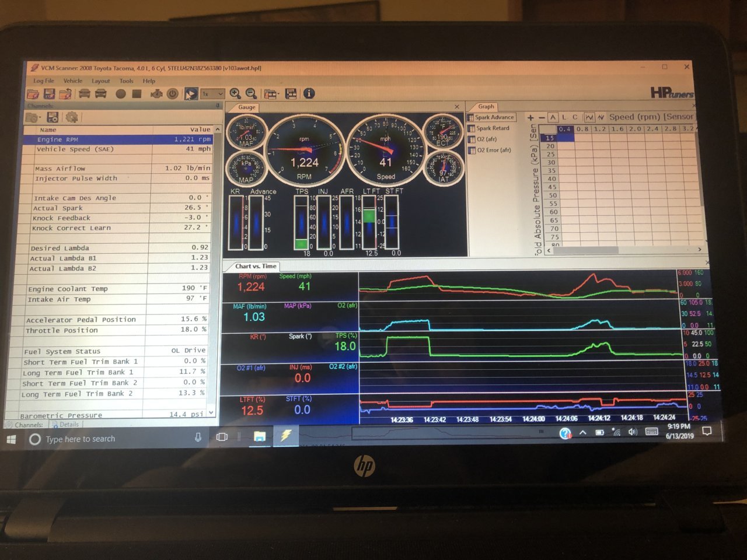The image size is (747, 560).
Task: Toggle the A mode in Graph toolbar
Action: coord(553,117)
